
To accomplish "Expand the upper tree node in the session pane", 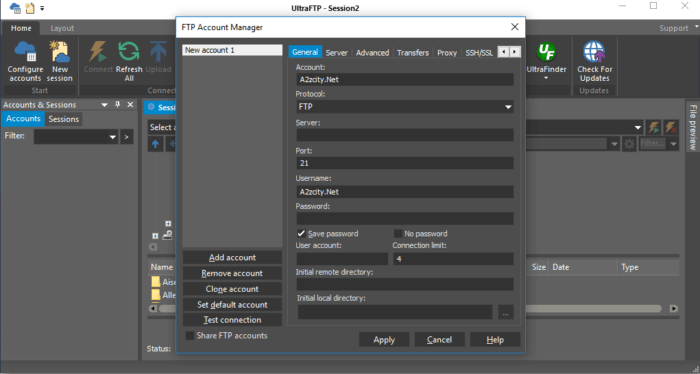I will (x=168, y=224).
